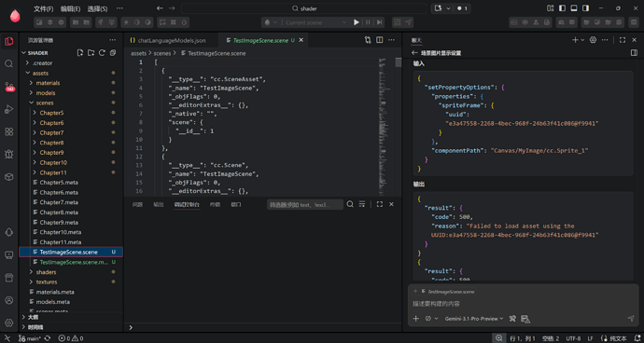Viewport: 644px width, 343px height.
Task: Collapse all folders in explorer
Action: (x=113, y=53)
